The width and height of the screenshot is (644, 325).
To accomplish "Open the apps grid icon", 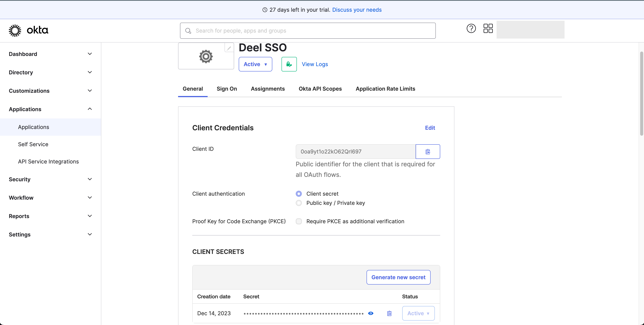I will (488, 28).
